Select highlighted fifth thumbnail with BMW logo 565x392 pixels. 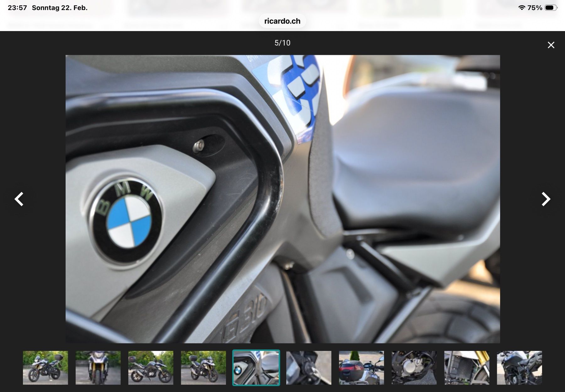pos(256,368)
